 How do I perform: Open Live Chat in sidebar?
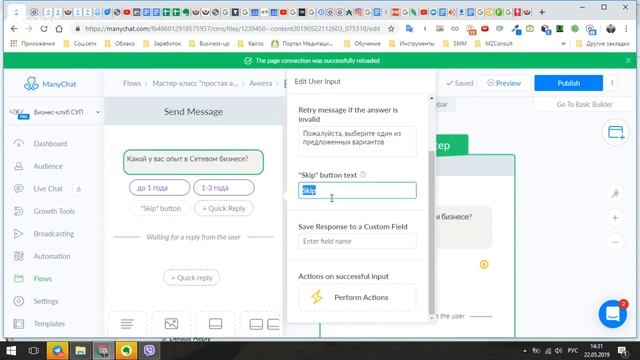click(48, 189)
